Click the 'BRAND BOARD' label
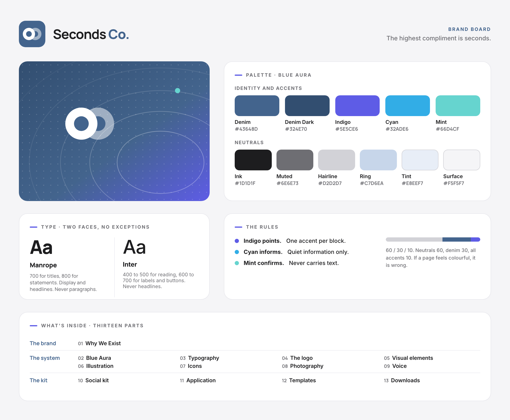The image size is (510, 420). 469,29
